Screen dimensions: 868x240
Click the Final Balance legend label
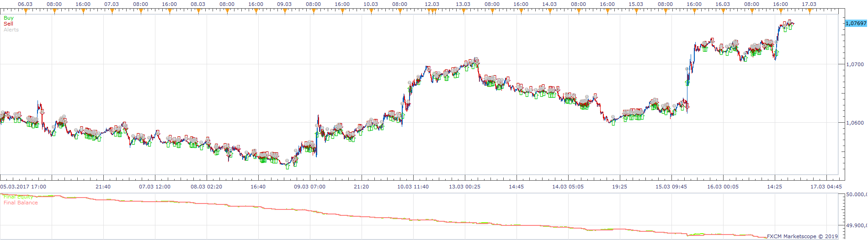coord(21,203)
